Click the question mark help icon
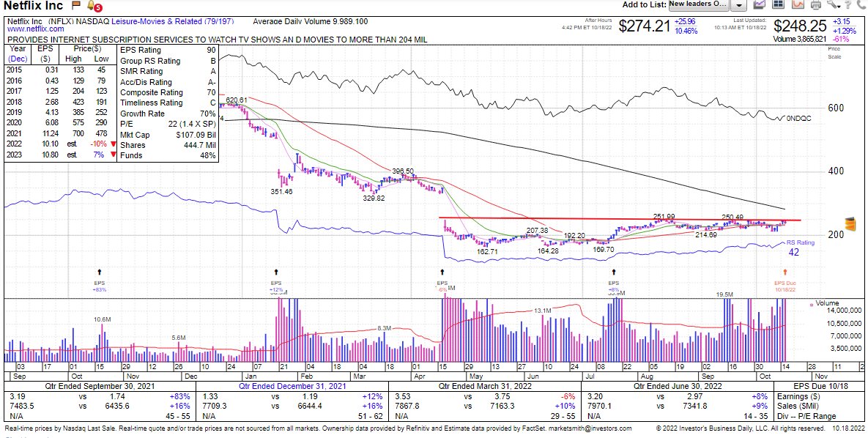This screenshot has height=438, width=868. [848, 4]
